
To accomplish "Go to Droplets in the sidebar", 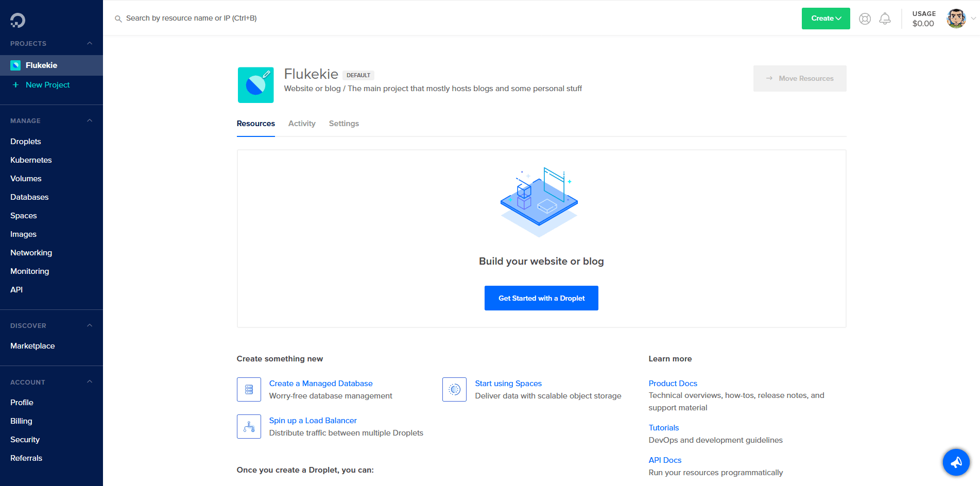I will 26,142.
